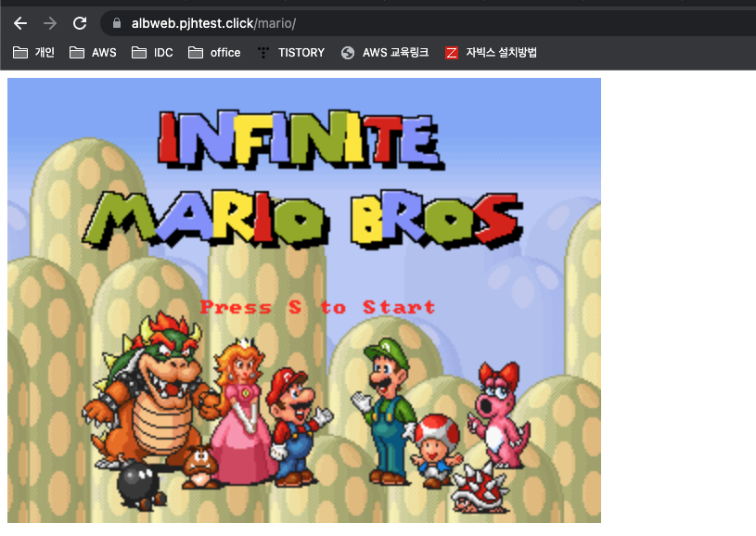
Task: Open the AWS 교육링크 bookmark
Action: coord(385,53)
